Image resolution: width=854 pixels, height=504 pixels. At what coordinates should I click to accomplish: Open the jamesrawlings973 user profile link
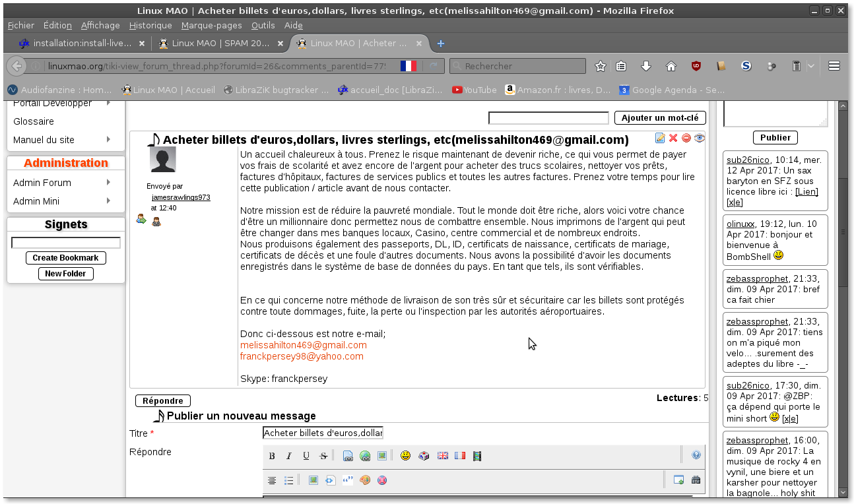click(x=181, y=197)
